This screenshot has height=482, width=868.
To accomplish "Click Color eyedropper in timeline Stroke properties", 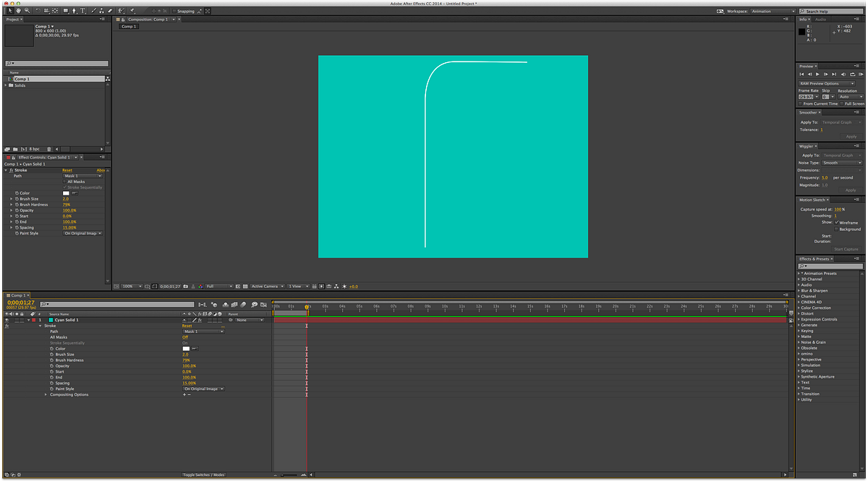I will click(x=195, y=349).
